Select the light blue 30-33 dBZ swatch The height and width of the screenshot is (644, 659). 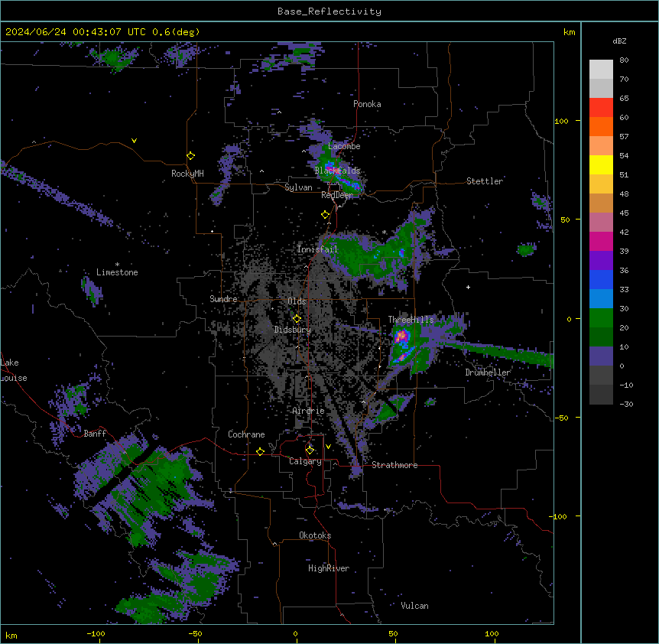(x=601, y=299)
